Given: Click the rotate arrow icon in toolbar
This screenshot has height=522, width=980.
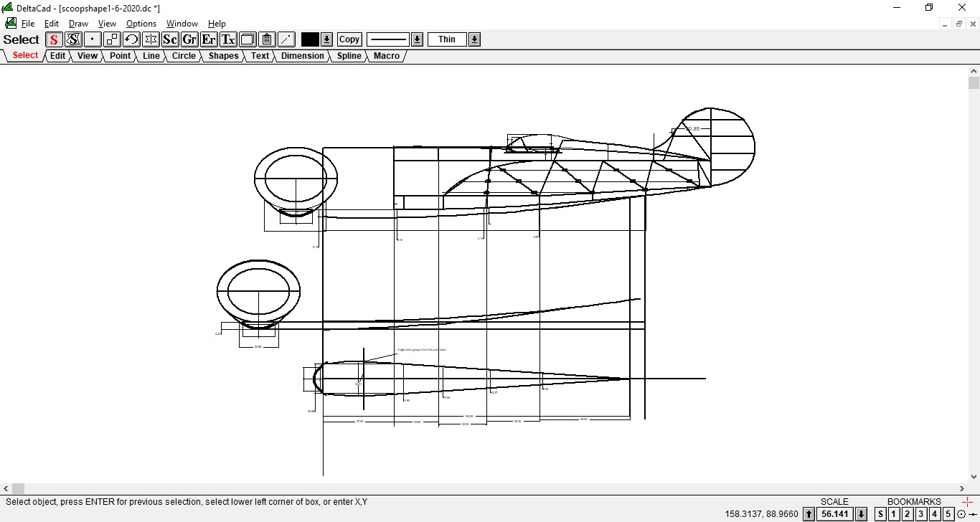Looking at the screenshot, I should click(131, 39).
